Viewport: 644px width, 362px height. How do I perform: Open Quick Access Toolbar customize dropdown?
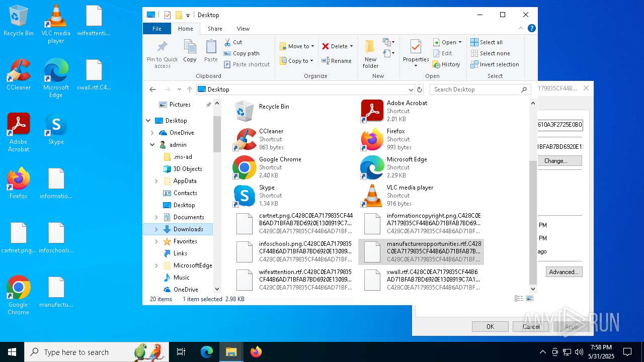[188, 15]
